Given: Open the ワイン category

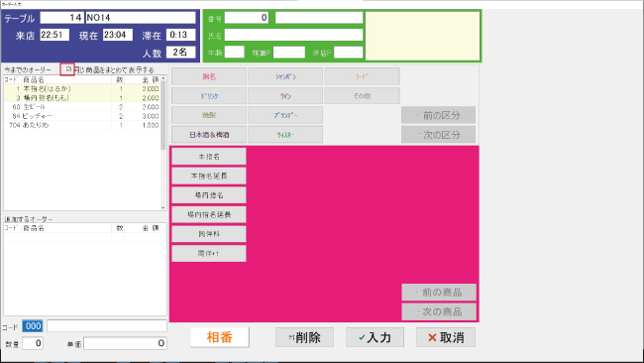Looking at the screenshot, I should tap(285, 96).
